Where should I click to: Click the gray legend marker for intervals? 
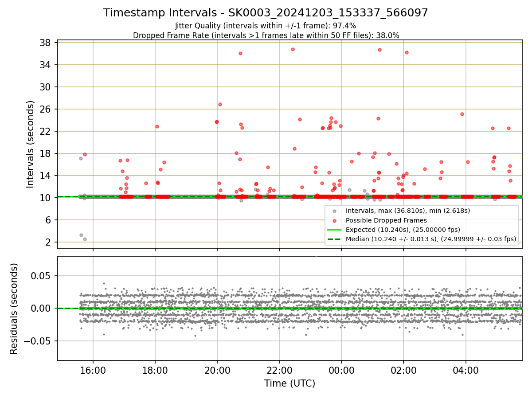(x=334, y=211)
